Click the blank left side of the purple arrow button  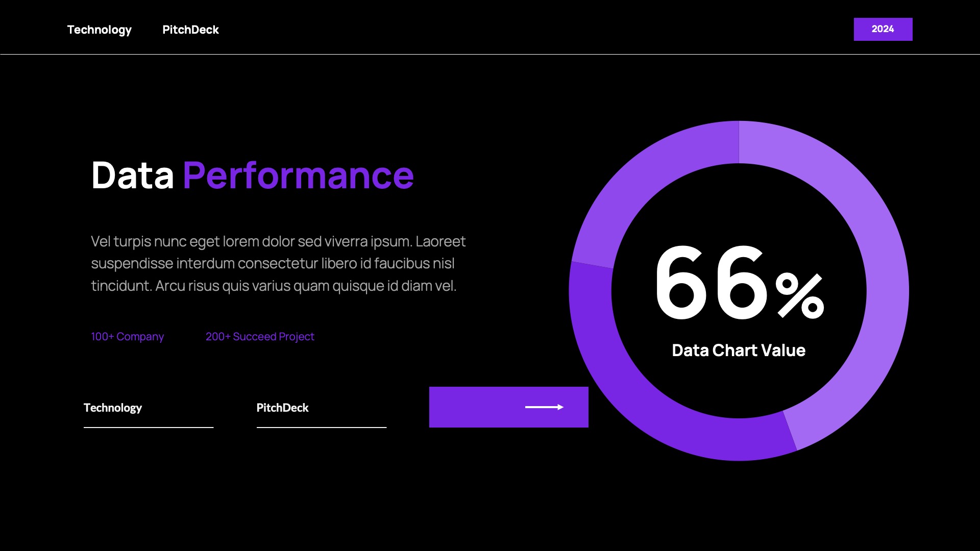470,407
